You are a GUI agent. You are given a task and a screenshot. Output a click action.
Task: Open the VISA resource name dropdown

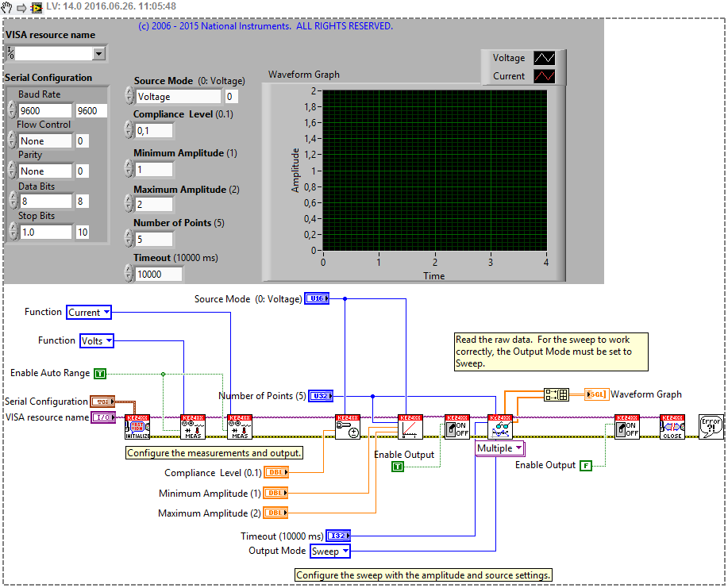99,53
